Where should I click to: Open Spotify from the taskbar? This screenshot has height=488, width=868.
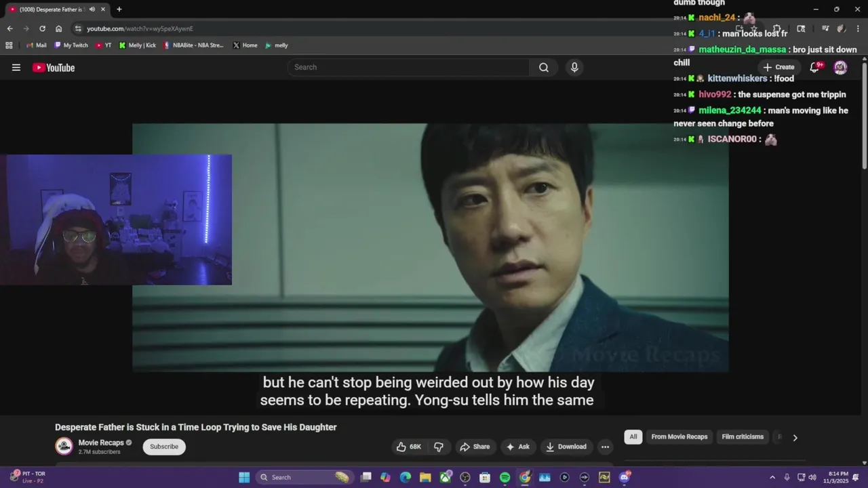tap(505, 477)
